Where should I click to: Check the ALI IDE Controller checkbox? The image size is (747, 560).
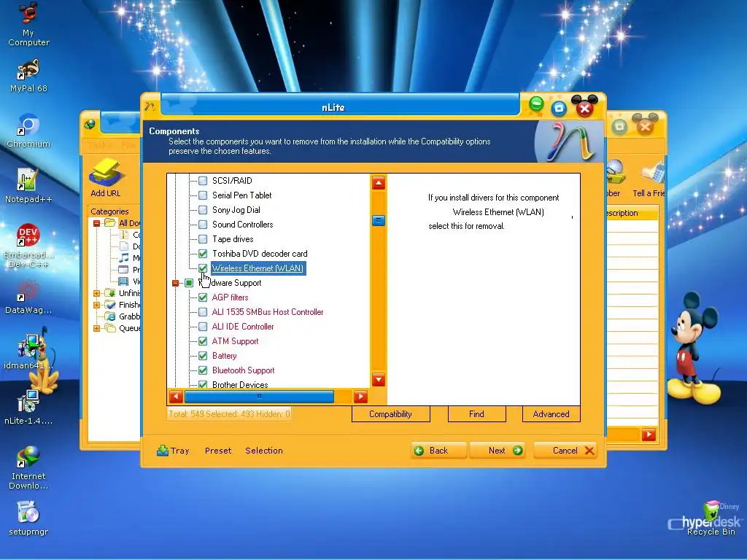pyautogui.click(x=203, y=327)
